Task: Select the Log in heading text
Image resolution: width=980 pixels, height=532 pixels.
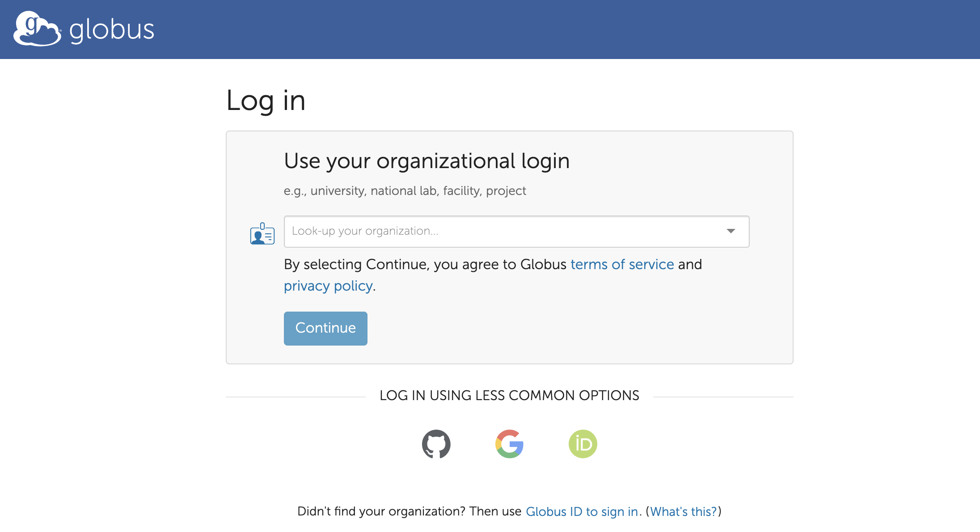Action: (266, 101)
